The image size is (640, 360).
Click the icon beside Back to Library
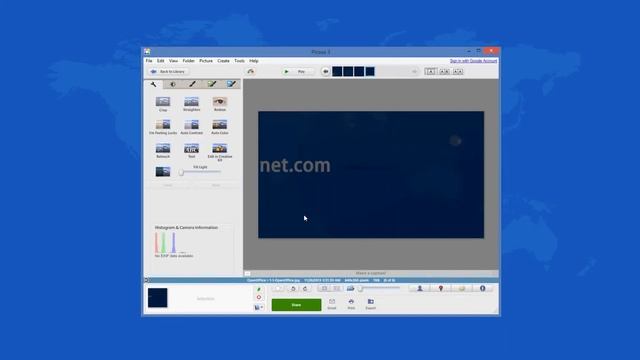pos(251,71)
